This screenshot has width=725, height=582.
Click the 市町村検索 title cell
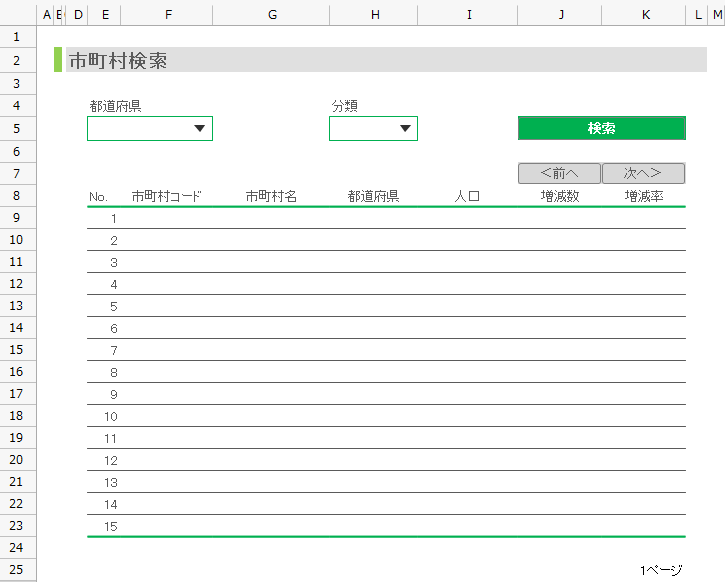coord(118,61)
